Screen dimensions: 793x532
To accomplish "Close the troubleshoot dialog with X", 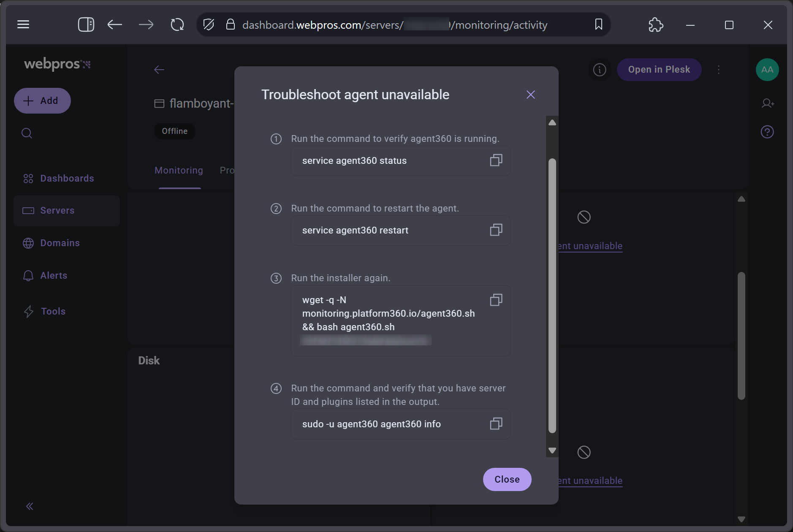I will (x=531, y=95).
